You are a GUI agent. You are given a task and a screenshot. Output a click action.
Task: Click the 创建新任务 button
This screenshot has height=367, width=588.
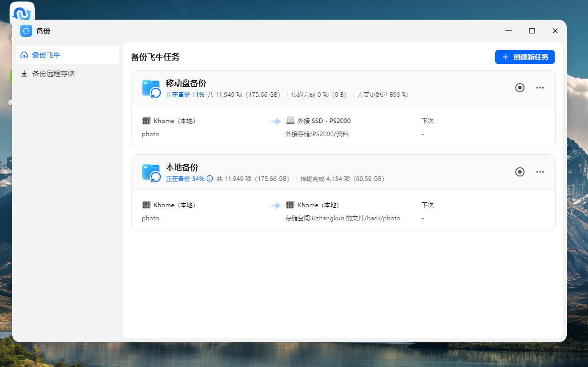524,57
